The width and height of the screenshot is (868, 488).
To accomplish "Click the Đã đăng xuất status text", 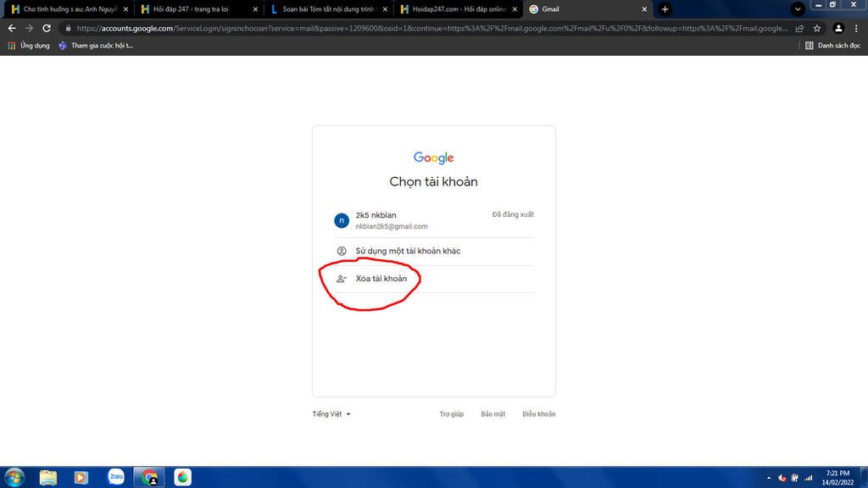I will [513, 214].
